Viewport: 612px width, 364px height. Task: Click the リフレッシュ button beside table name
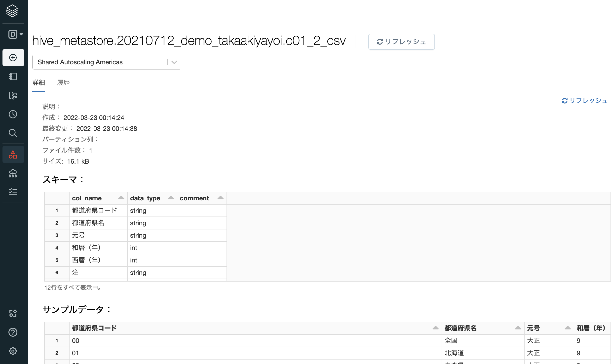(x=401, y=42)
